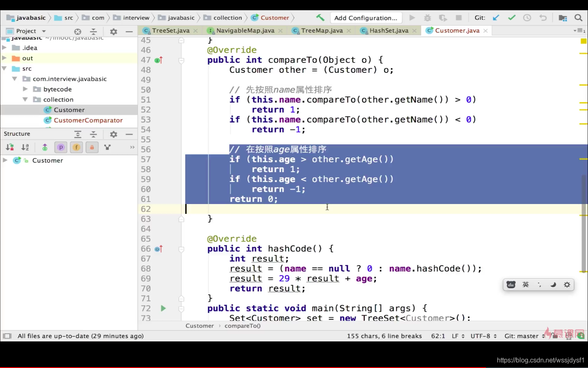Click the Project panel locate target icon
The height and width of the screenshot is (368, 588).
coord(78,31)
